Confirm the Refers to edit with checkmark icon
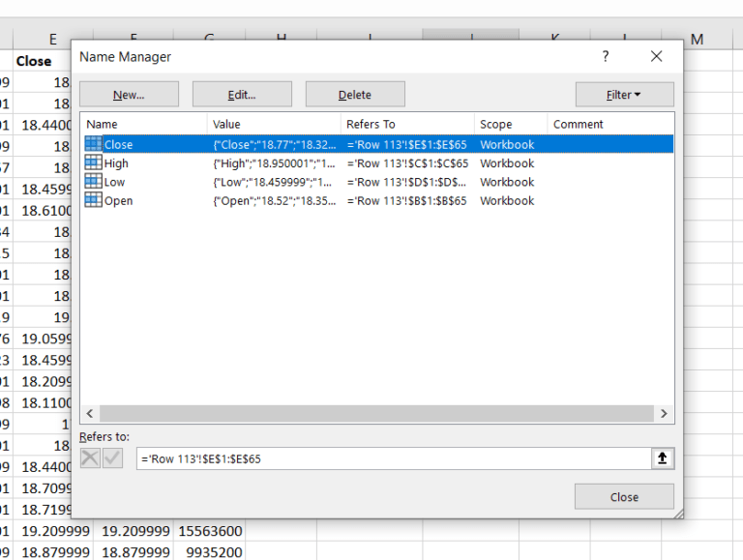 (x=113, y=458)
